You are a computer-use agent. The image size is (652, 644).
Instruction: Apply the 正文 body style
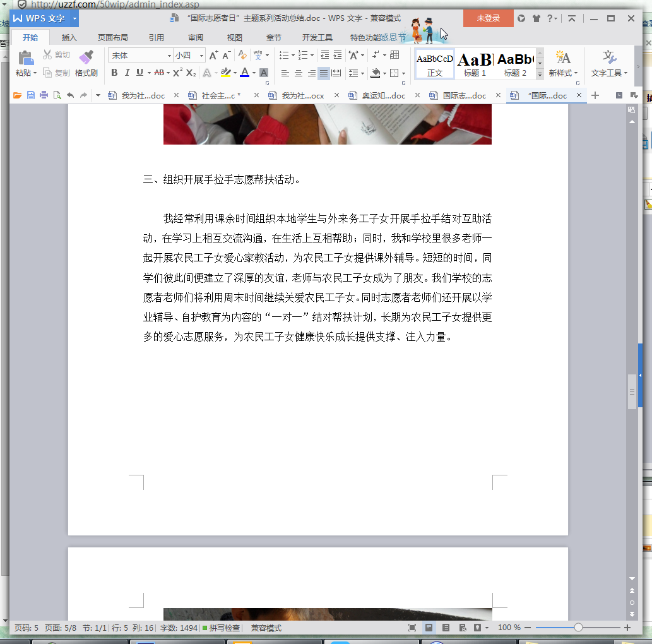(x=434, y=65)
